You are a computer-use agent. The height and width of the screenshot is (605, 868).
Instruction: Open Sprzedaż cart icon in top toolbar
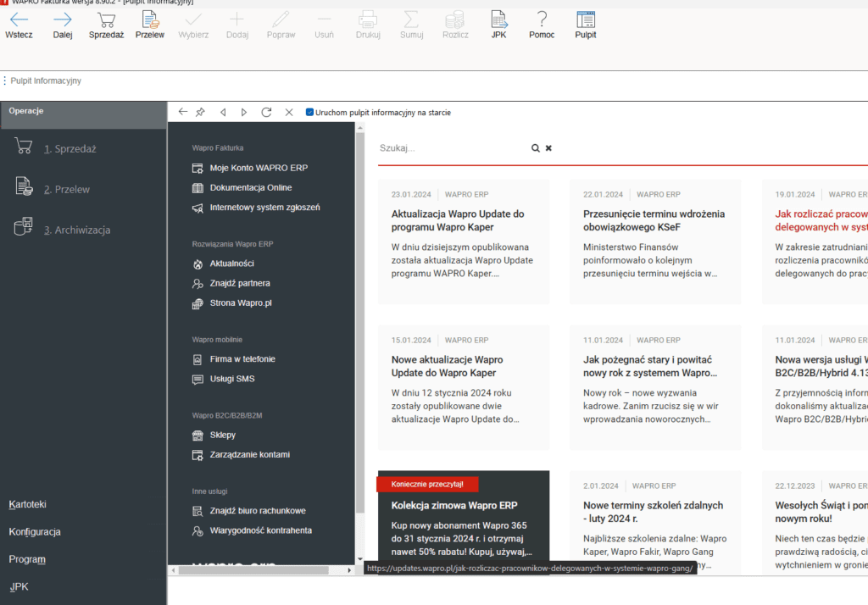(x=106, y=20)
